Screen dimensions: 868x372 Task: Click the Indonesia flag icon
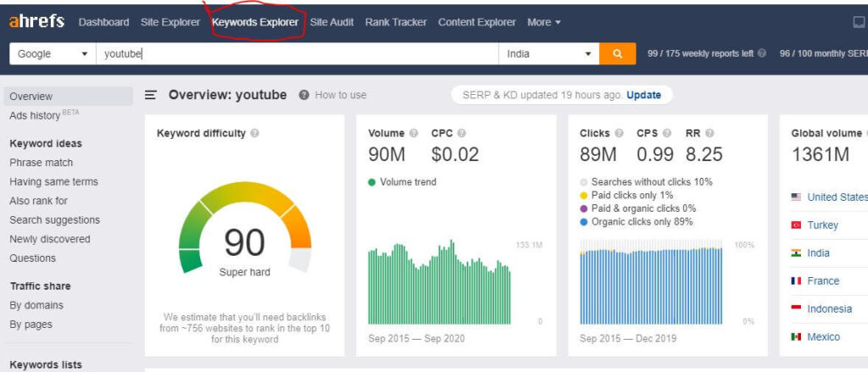tap(796, 308)
